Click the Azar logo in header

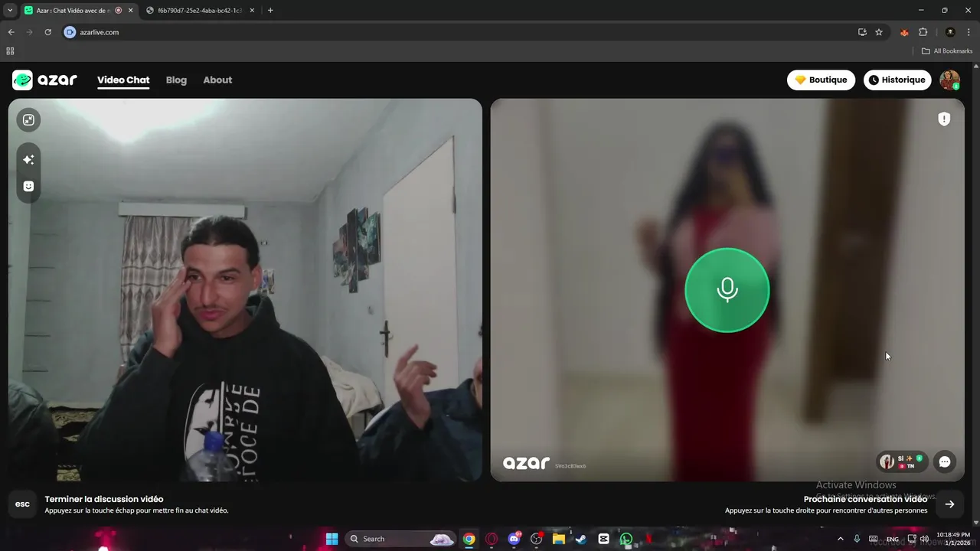click(44, 80)
